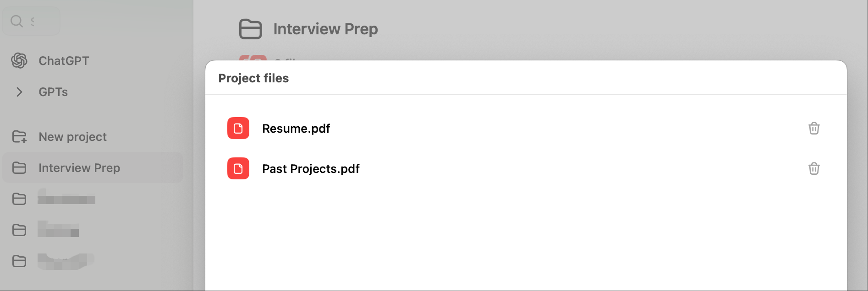868x291 pixels.
Task: Click the New project button
Action: (71, 136)
